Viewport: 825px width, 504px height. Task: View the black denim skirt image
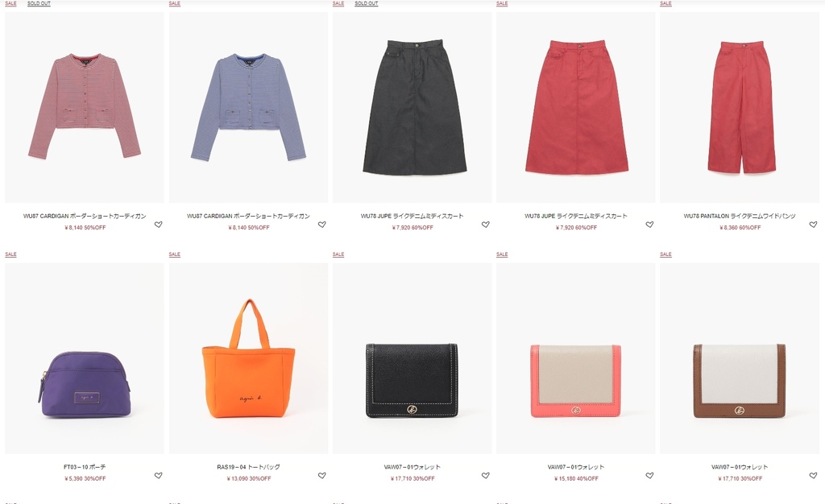pyautogui.click(x=412, y=107)
